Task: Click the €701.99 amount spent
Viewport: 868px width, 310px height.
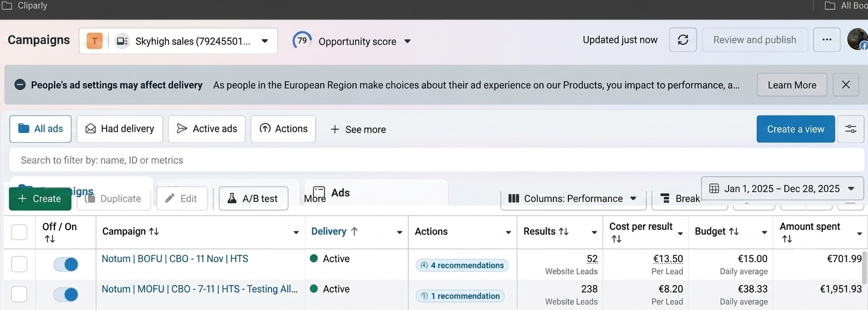Action: click(844, 259)
